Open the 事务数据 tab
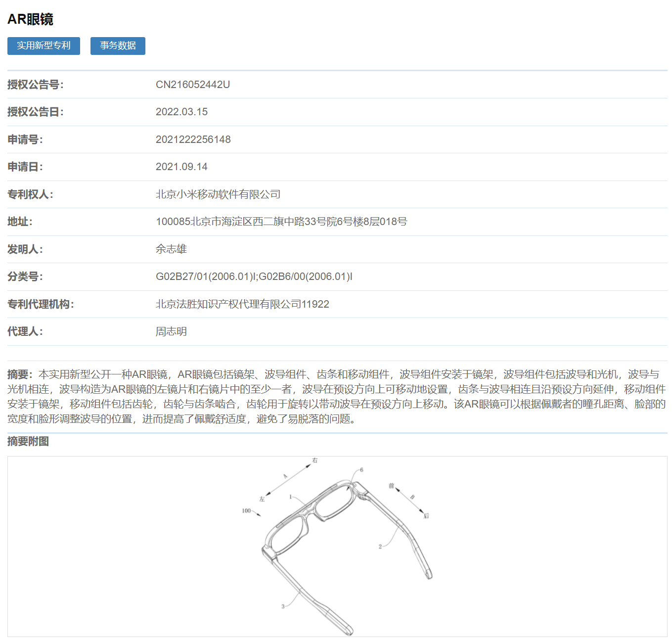 (117, 46)
